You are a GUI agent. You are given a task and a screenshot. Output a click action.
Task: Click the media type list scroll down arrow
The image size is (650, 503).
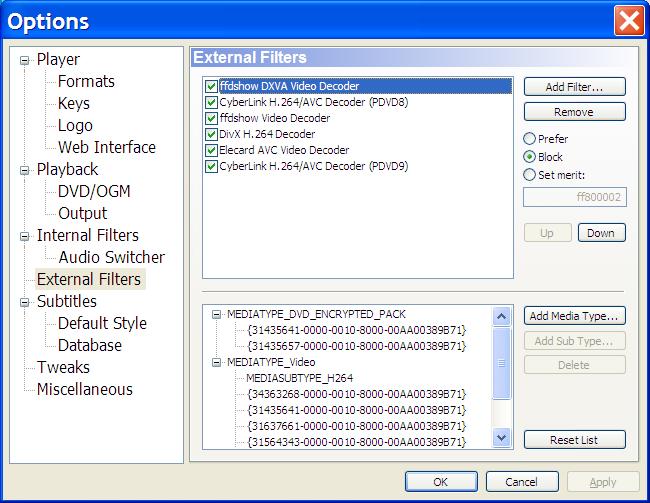point(502,438)
